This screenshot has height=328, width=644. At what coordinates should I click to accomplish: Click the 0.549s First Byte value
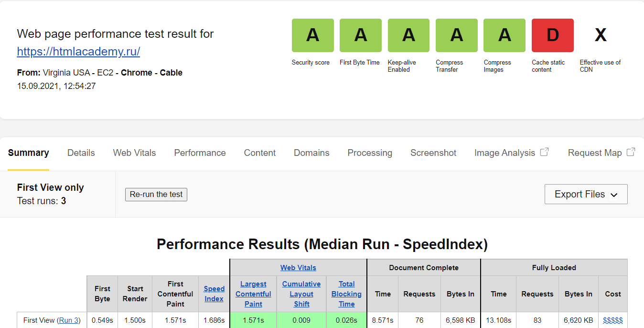click(x=102, y=320)
